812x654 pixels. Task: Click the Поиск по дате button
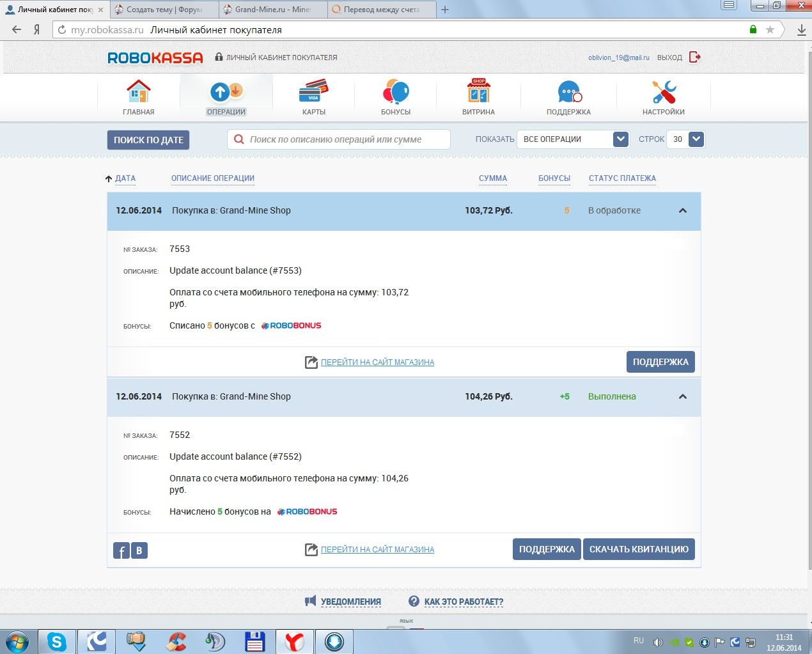pos(148,140)
